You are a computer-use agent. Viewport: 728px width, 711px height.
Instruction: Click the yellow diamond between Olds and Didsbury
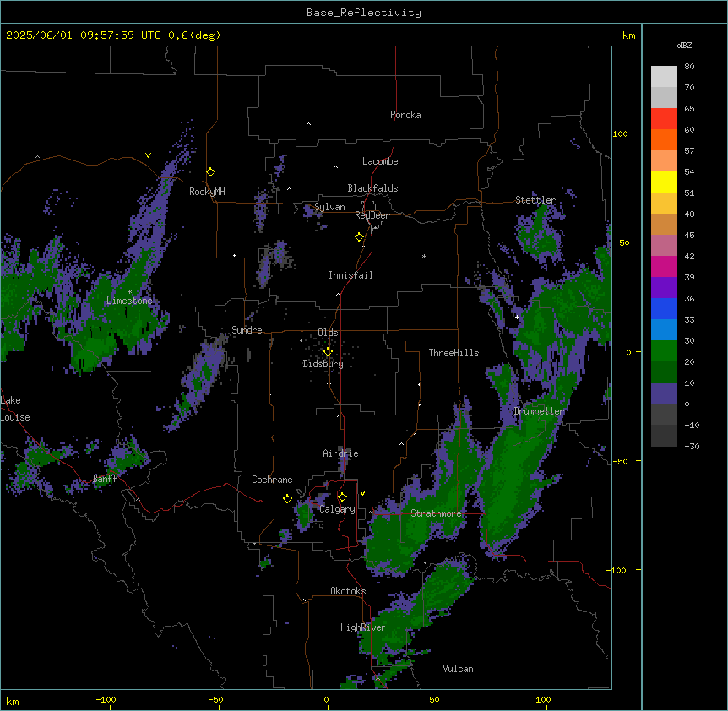[x=328, y=352]
